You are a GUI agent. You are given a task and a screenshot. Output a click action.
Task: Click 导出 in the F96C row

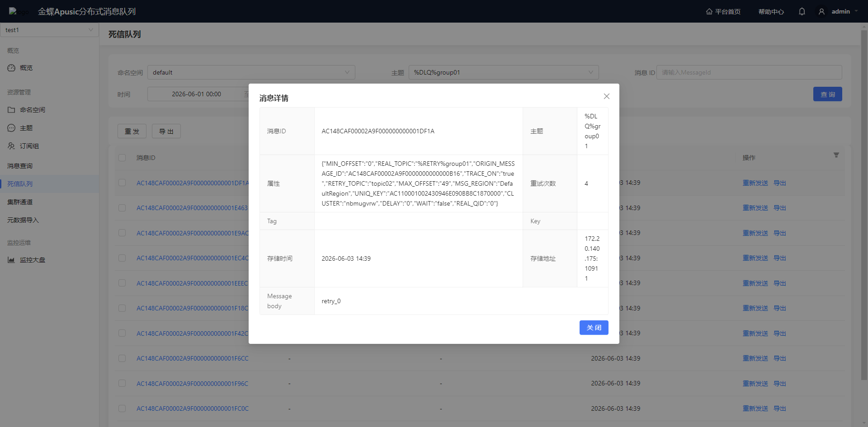780,384
